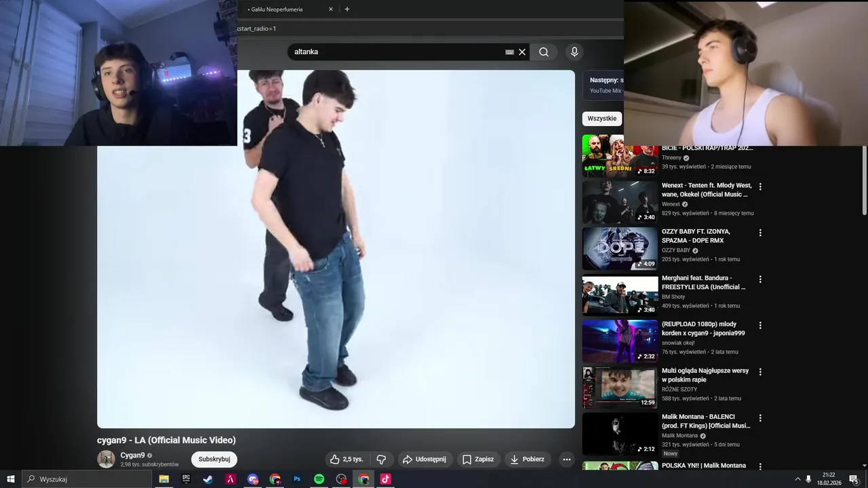The height and width of the screenshot is (488, 868).
Task: Open the notification center icon
Action: pyautogui.click(x=854, y=479)
